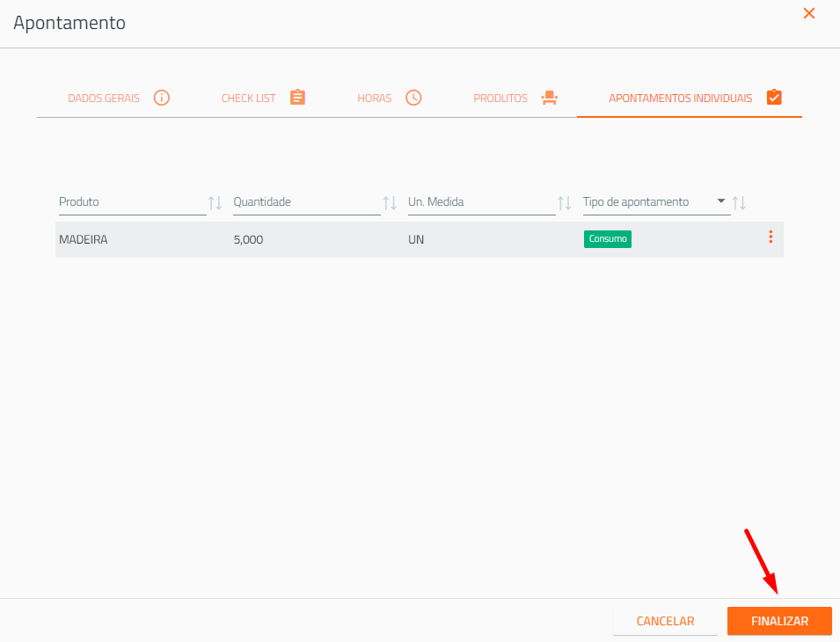Image resolution: width=840 pixels, height=642 pixels.
Task: Click the 5,000 quantity value
Action: click(x=248, y=240)
